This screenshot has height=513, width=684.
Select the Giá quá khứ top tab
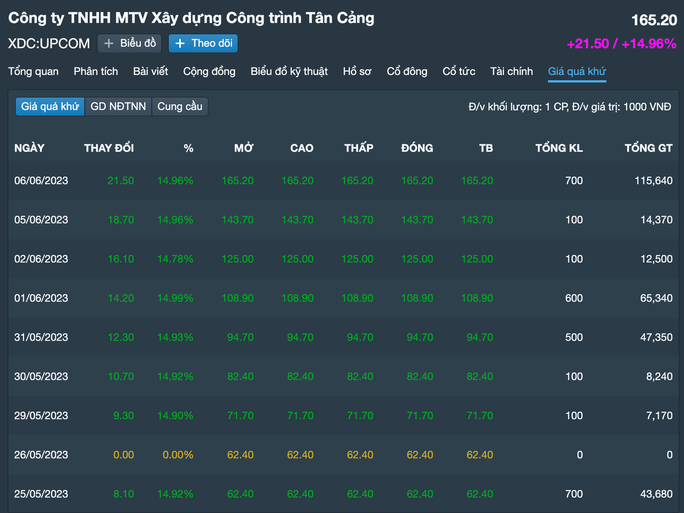tap(577, 72)
